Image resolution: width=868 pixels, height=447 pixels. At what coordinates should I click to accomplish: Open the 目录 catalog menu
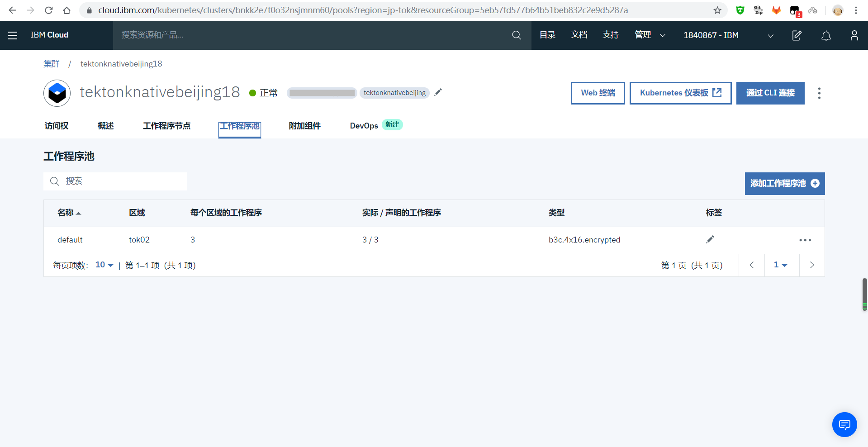point(547,35)
